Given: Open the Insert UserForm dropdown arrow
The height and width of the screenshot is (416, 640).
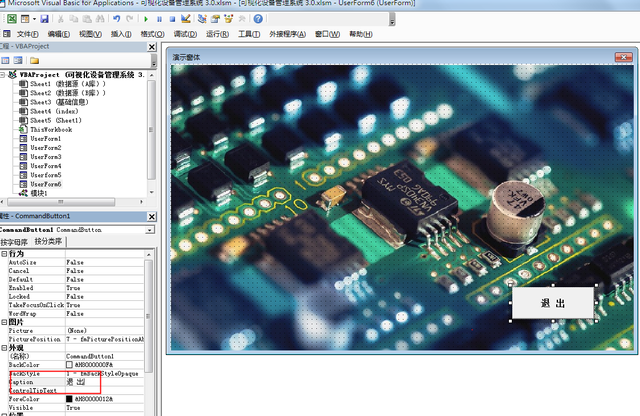Looking at the screenshot, I should (x=34, y=19).
